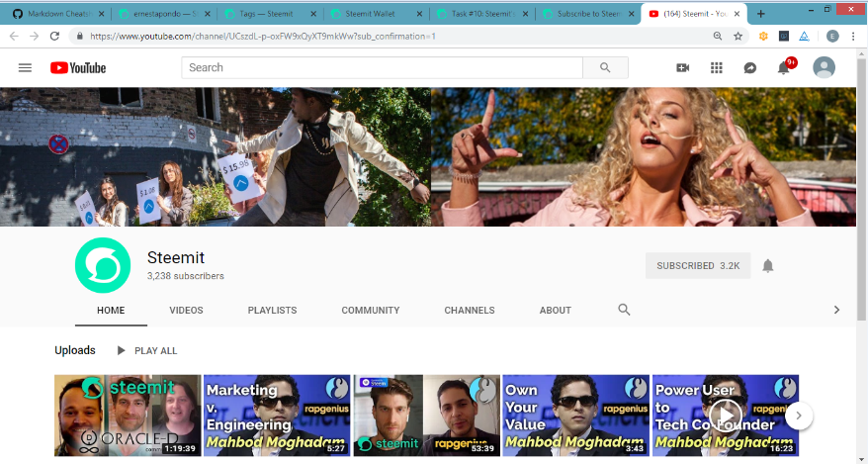The height and width of the screenshot is (464, 868).
Task: Close the Markdown Cheatsheet tab
Action: [101, 14]
